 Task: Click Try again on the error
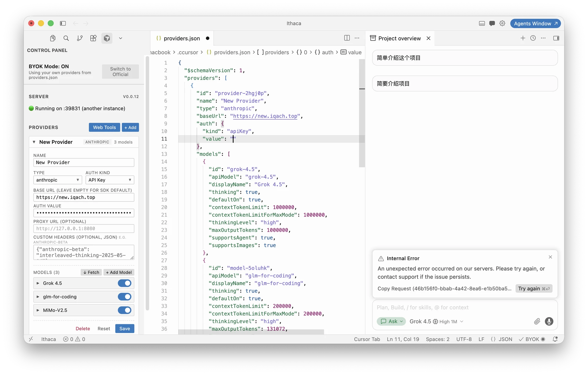(534, 288)
